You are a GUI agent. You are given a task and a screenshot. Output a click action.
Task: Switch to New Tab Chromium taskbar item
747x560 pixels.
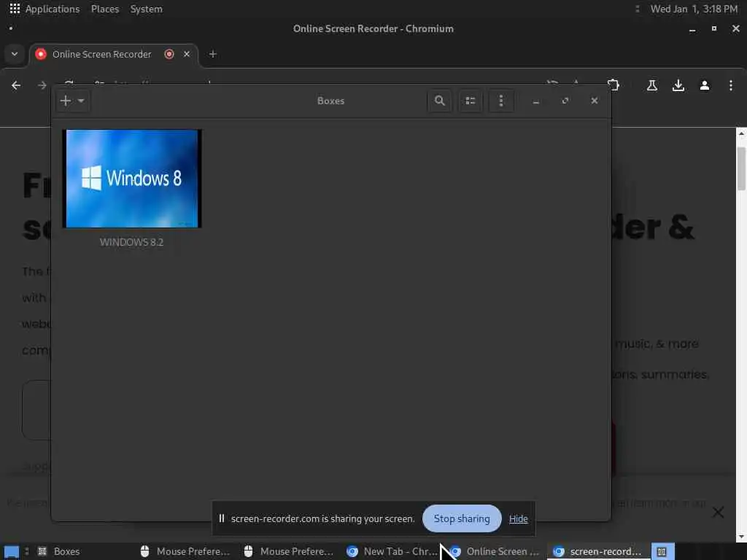[392, 551]
